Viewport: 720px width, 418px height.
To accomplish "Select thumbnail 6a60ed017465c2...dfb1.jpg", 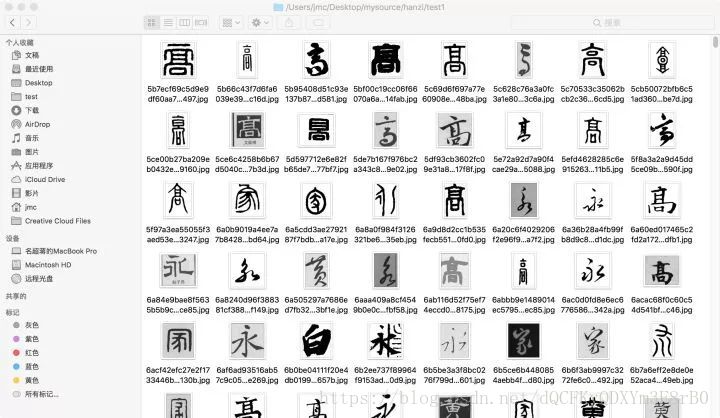I will pyautogui.click(x=662, y=200).
